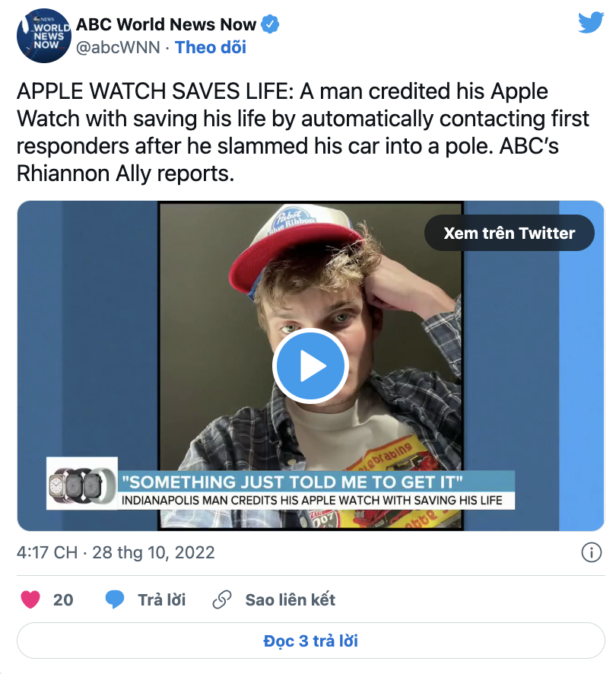This screenshot has height=674, width=616.
Task: Click the Apple Watch thumbnail in the video
Action: 81,484
